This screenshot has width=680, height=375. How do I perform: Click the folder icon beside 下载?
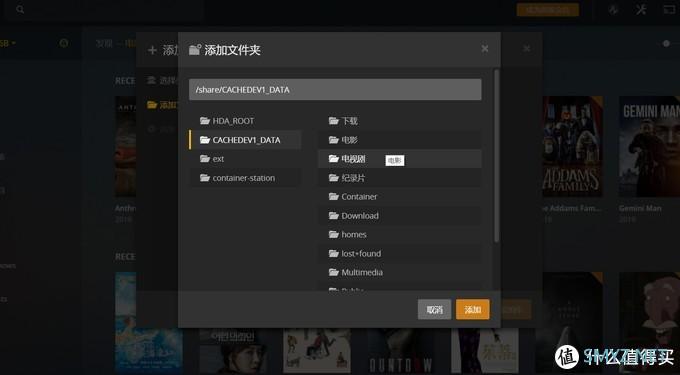(x=333, y=121)
